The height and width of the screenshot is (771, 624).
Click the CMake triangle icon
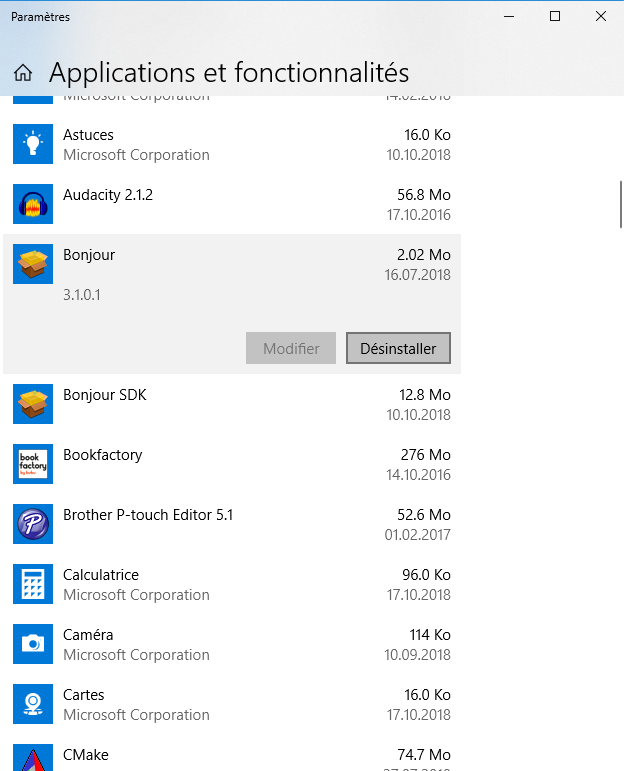coord(33,757)
